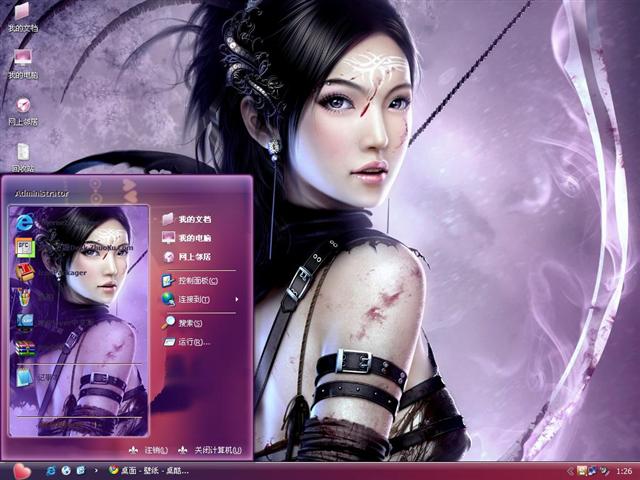
Task: Open 我的文档 in start menu right panel
Action: point(187,219)
